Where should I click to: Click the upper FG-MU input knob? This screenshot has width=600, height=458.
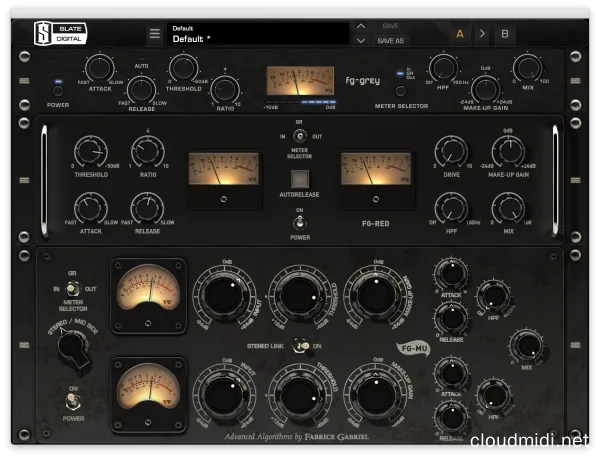click(x=224, y=295)
